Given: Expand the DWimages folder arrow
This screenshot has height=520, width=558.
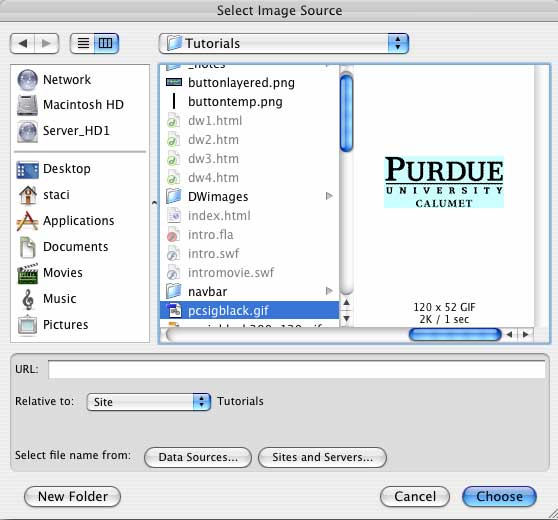Looking at the screenshot, I should [x=329, y=196].
